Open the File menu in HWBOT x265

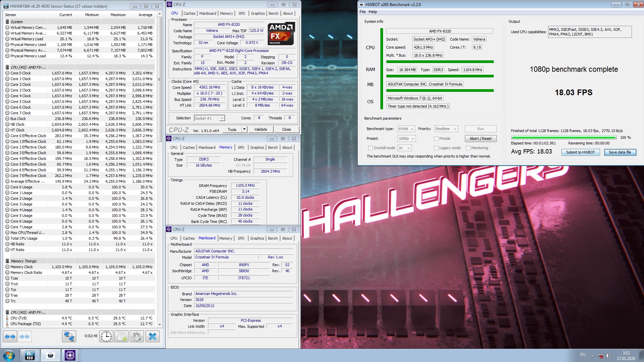(x=363, y=12)
